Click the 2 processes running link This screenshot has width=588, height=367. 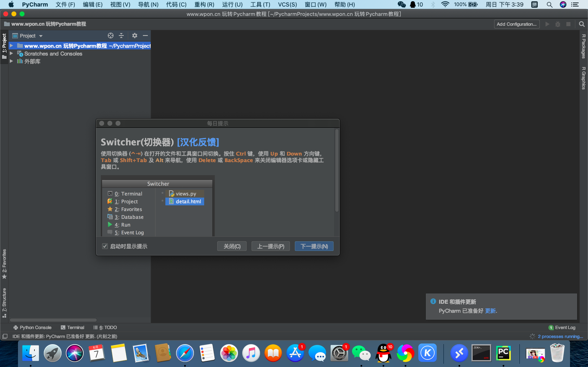(560, 336)
